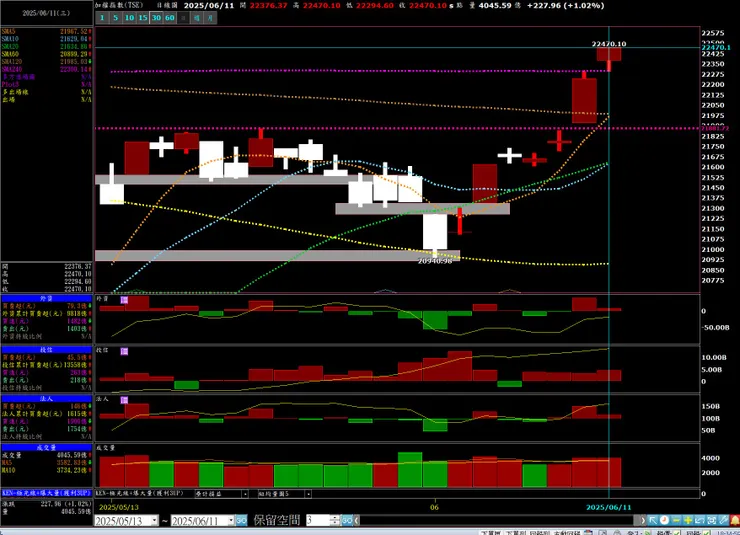Open the second indicator dropdown below volume
The image size is (740, 535).
[x=308, y=494]
